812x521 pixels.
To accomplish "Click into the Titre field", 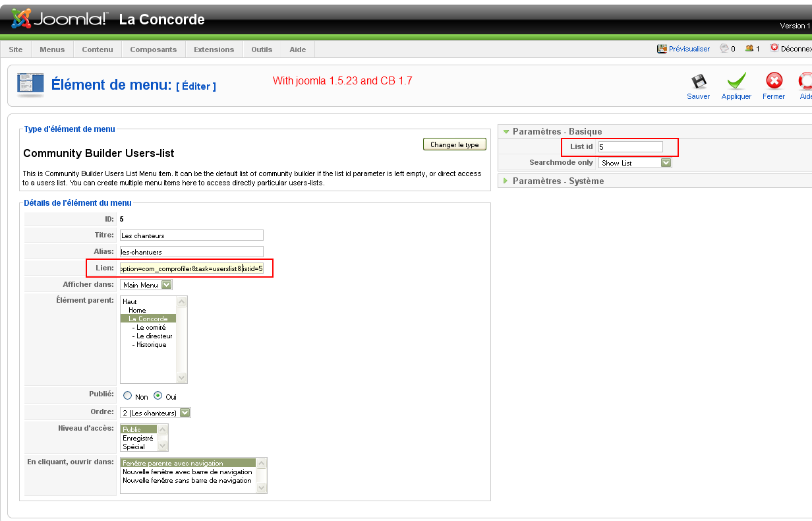I will (x=191, y=235).
